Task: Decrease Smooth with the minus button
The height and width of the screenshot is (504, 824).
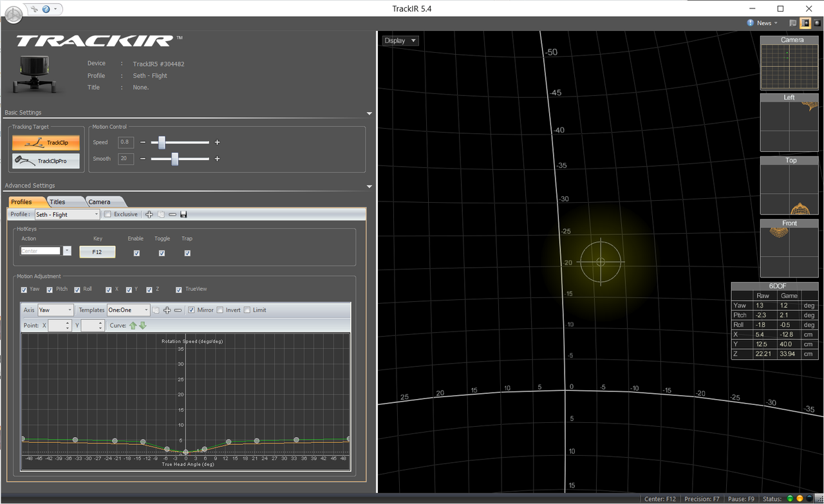Action: [143, 159]
